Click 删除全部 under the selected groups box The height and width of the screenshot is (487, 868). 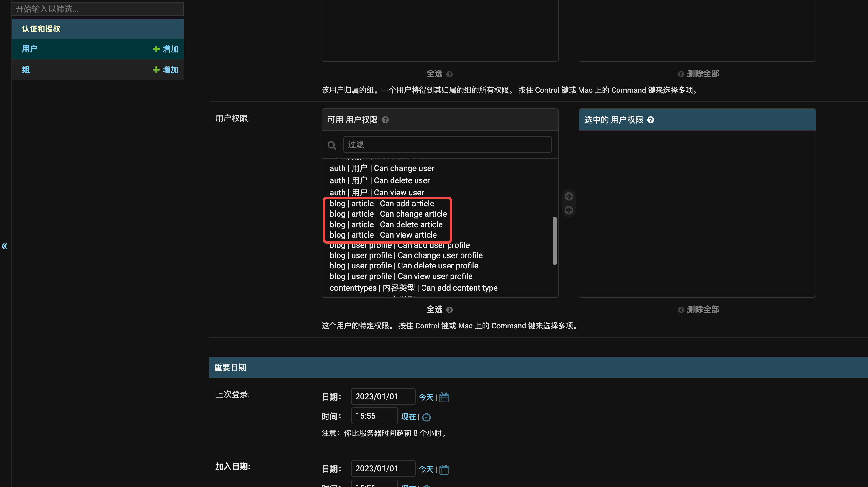698,74
